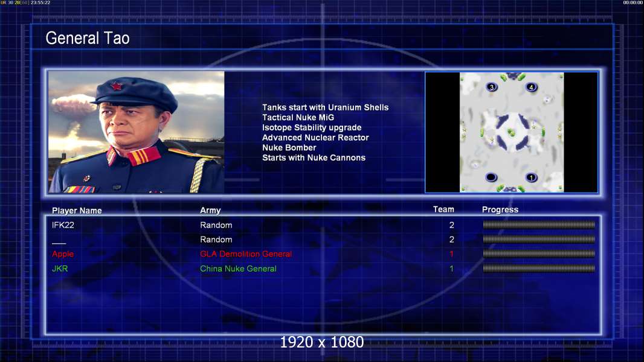Click the red player name Apple
Screen dimensions: 644x362
[x=63, y=254]
